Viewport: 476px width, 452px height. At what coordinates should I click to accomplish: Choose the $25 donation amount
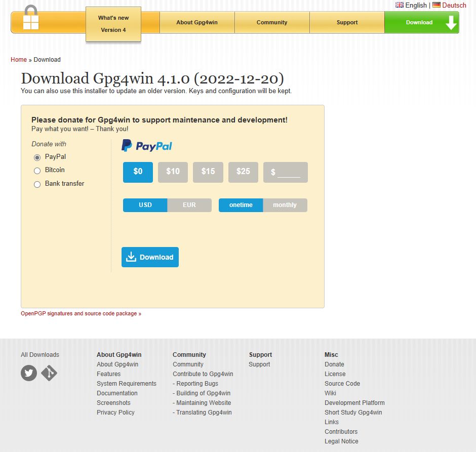243,172
